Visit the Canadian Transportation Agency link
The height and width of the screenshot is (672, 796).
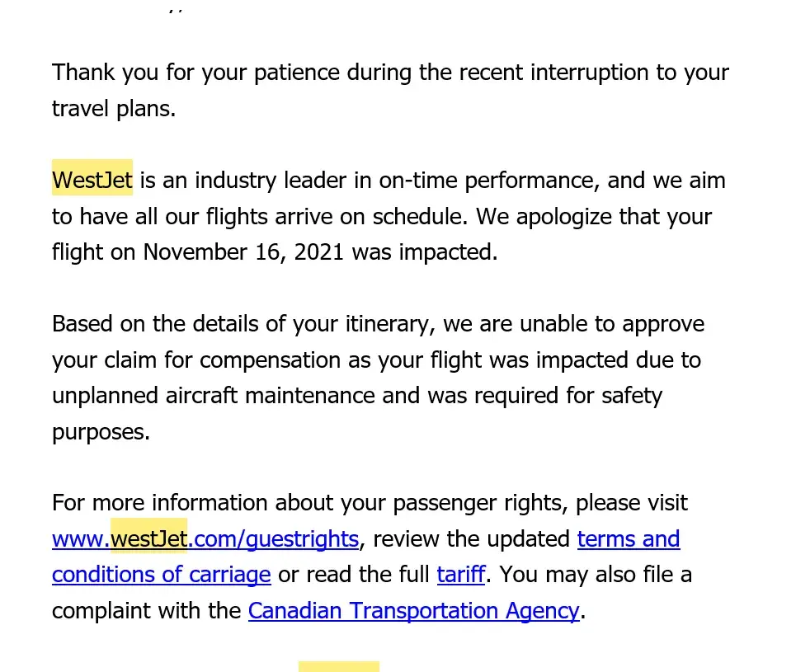pyautogui.click(x=413, y=611)
